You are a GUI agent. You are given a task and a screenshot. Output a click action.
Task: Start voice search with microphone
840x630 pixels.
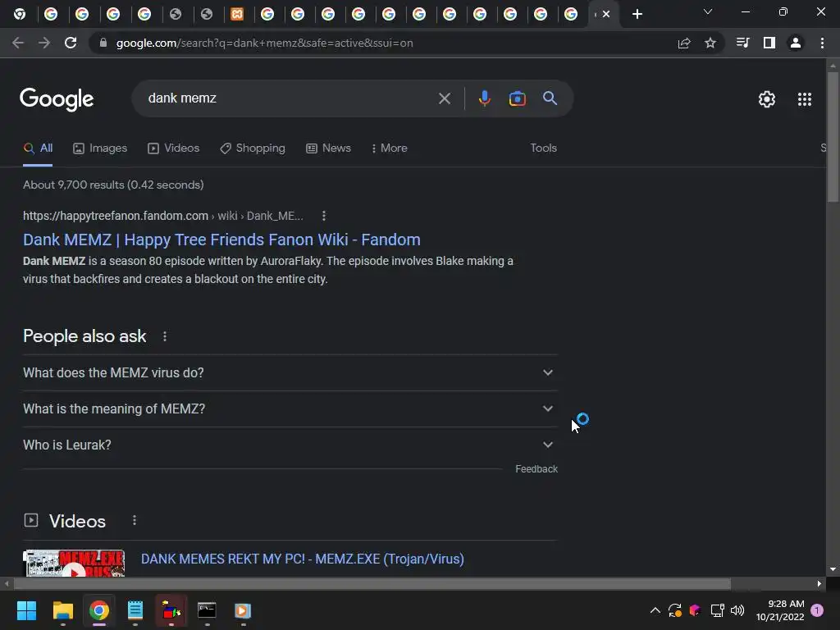tap(484, 98)
